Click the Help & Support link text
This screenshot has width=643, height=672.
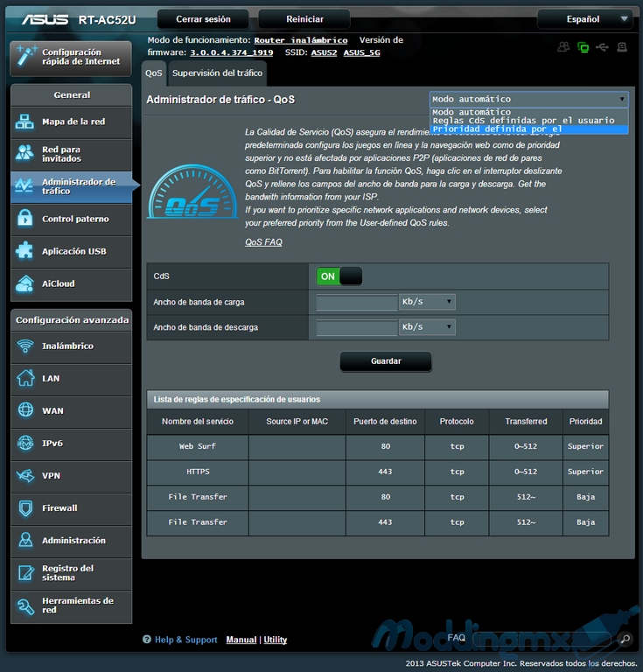coord(186,640)
